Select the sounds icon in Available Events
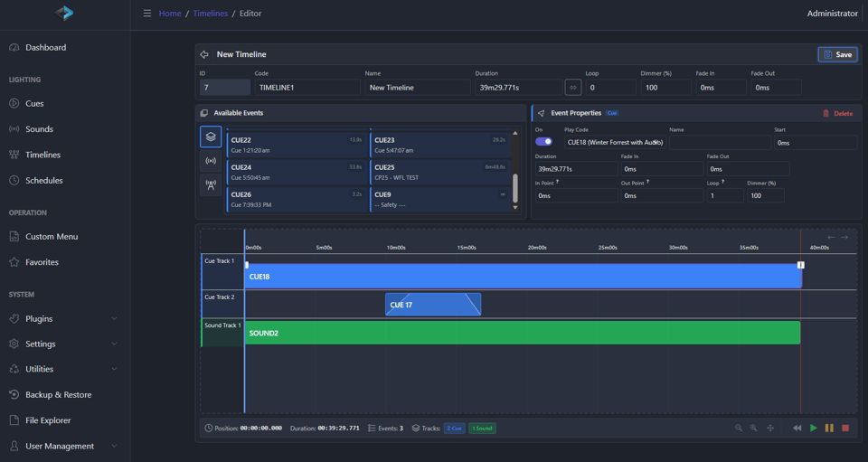The image size is (868, 462). point(211,161)
